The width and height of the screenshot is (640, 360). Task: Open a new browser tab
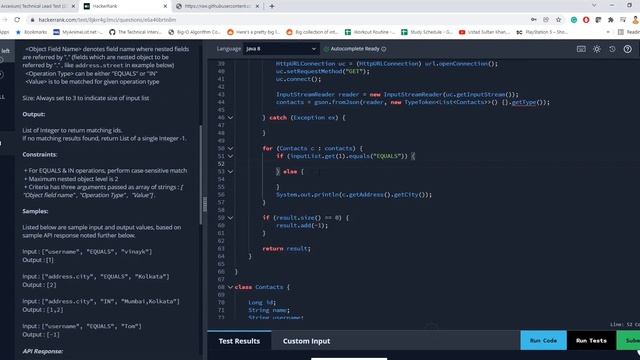(272, 6)
